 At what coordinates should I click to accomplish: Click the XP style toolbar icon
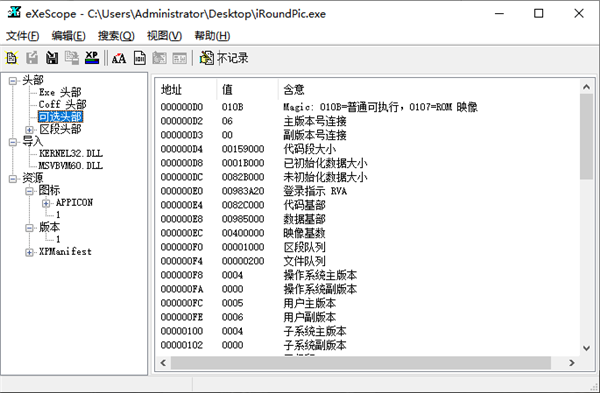point(91,58)
